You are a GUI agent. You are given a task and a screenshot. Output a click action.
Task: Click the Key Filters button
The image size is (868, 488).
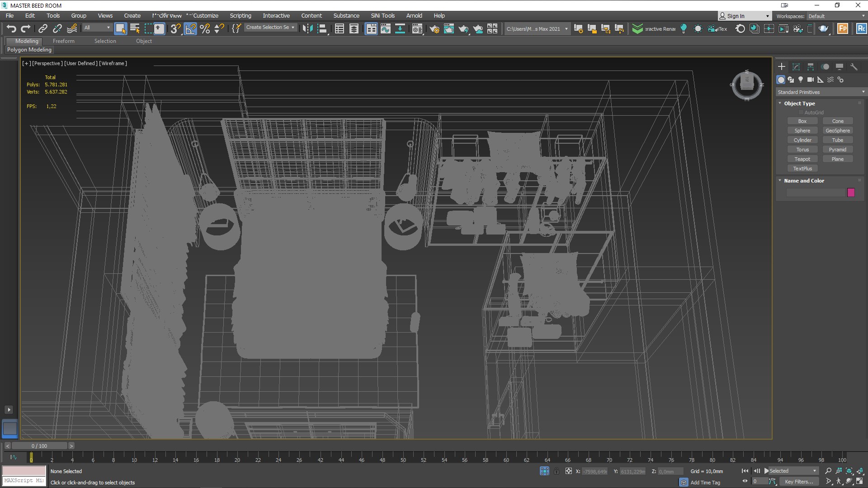[x=798, y=482]
